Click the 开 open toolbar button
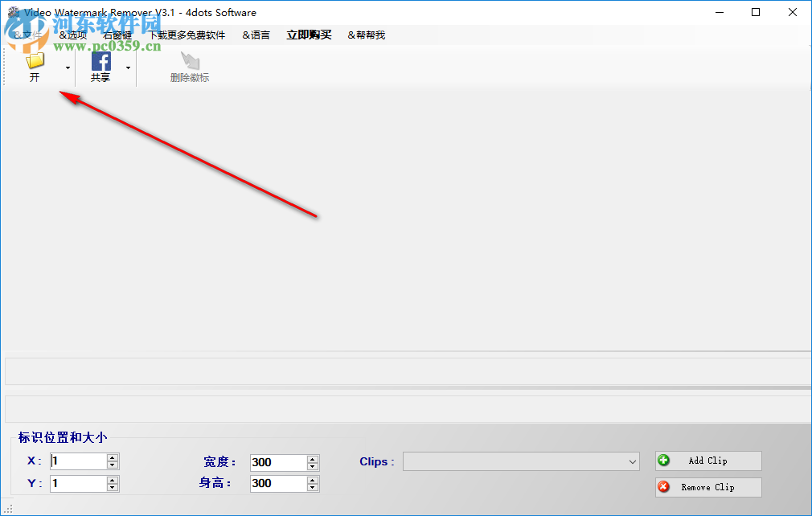 (34, 77)
